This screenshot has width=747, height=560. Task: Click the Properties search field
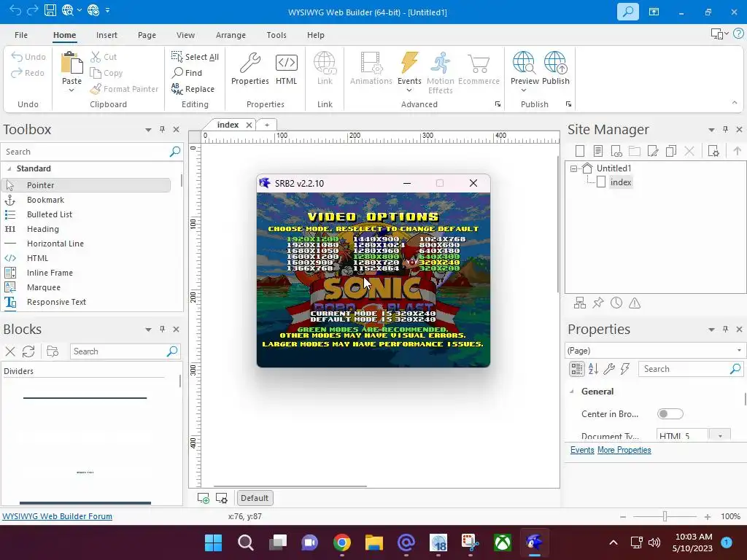tap(684, 368)
